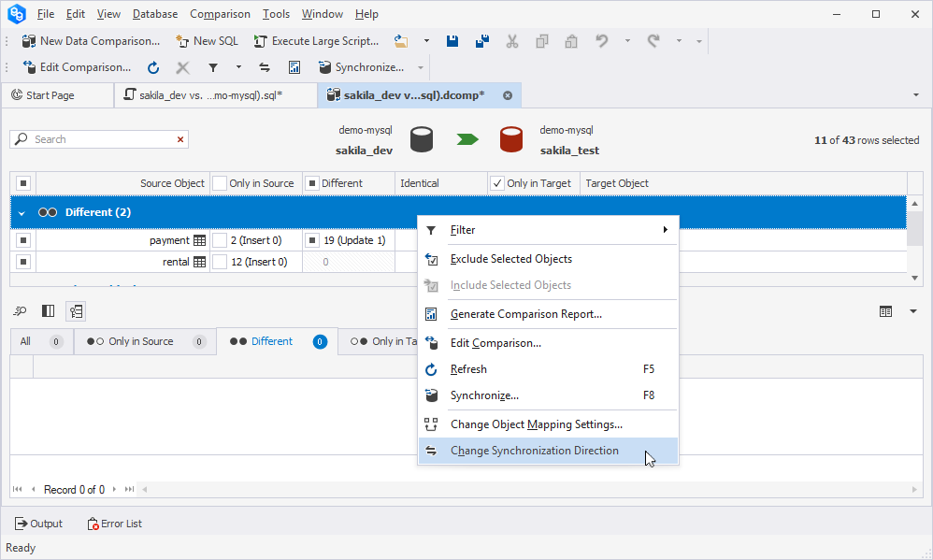Open the Error List panel
Image resolution: width=933 pixels, height=560 pixels.
pos(114,524)
